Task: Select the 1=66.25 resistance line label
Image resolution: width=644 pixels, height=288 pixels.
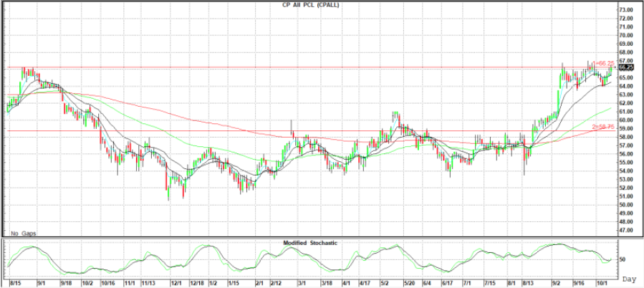Action: pos(603,63)
